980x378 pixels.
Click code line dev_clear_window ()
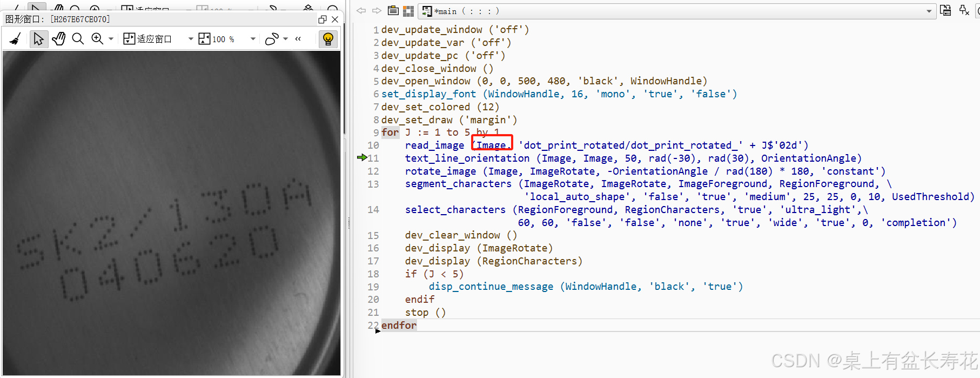[461, 235]
